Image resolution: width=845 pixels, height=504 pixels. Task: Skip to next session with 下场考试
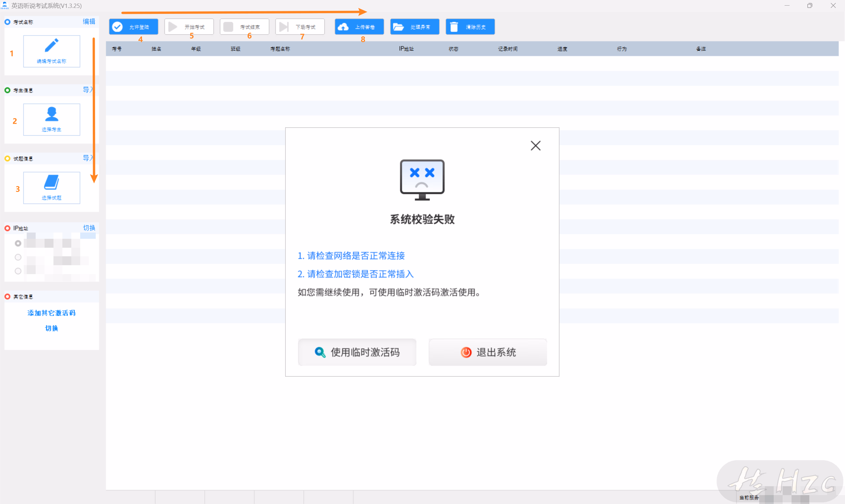(x=300, y=27)
